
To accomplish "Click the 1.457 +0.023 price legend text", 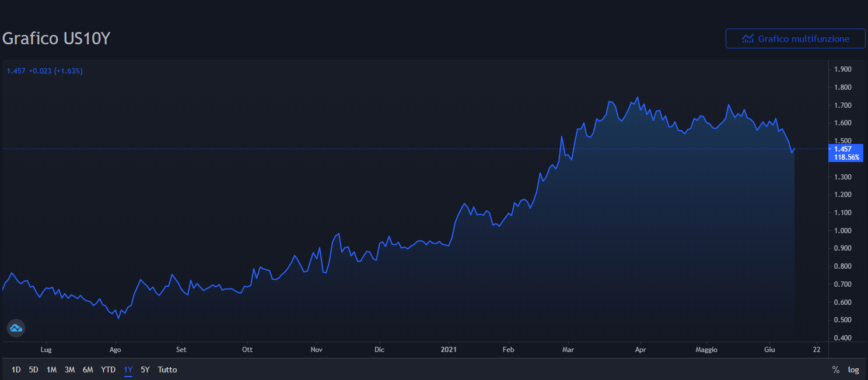I will pyautogui.click(x=44, y=71).
